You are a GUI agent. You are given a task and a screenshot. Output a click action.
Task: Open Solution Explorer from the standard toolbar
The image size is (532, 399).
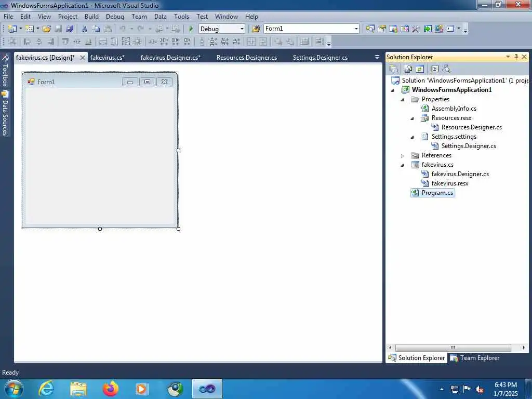370,29
